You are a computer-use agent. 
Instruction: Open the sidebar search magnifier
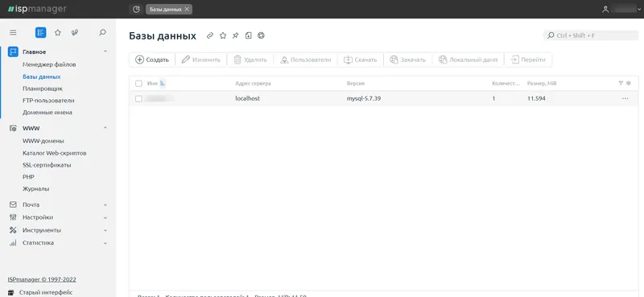103,32
